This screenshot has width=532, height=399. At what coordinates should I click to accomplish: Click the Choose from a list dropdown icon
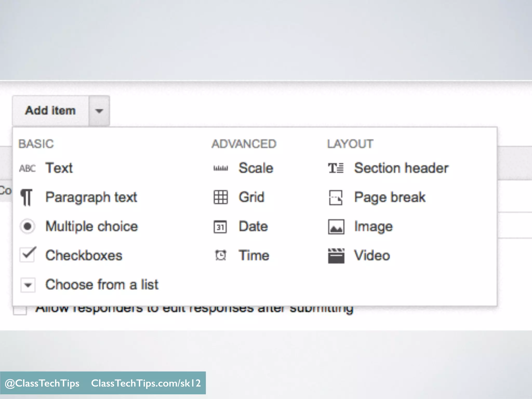28,285
